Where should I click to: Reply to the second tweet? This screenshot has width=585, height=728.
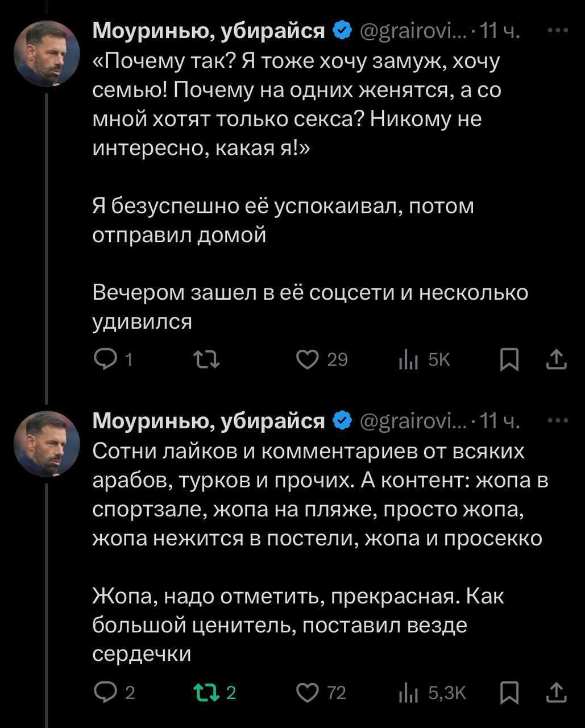[105, 692]
